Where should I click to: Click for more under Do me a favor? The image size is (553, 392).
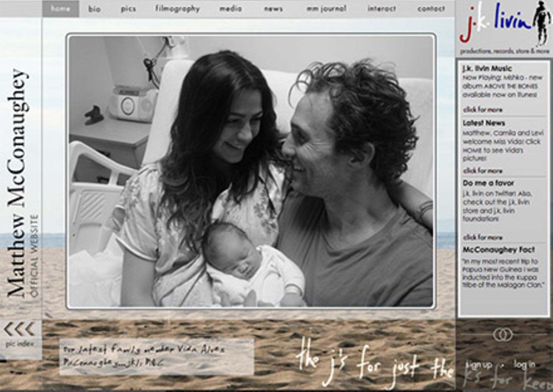(x=483, y=238)
